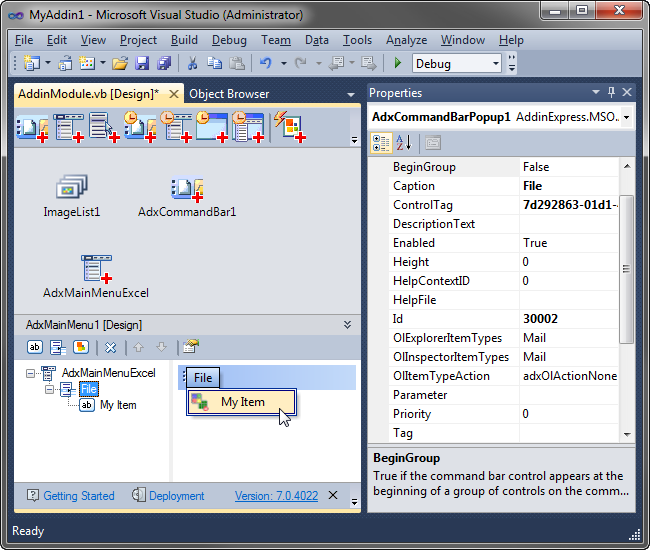Click the Add New Item toolbar icon
The height and width of the screenshot is (550, 650).
[x=87, y=63]
